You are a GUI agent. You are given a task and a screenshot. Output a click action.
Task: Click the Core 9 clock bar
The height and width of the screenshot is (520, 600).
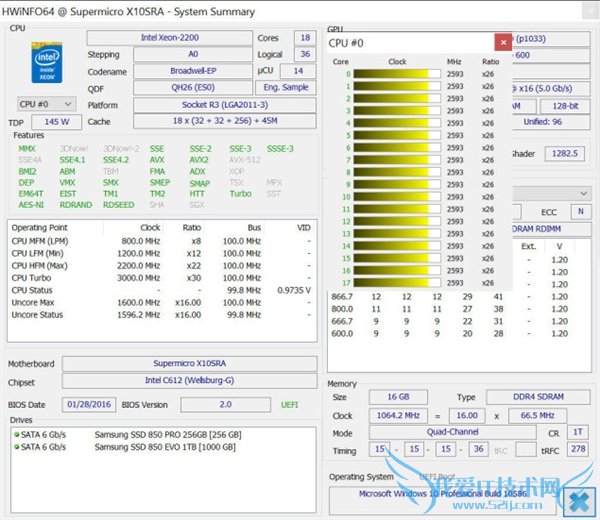397,184
